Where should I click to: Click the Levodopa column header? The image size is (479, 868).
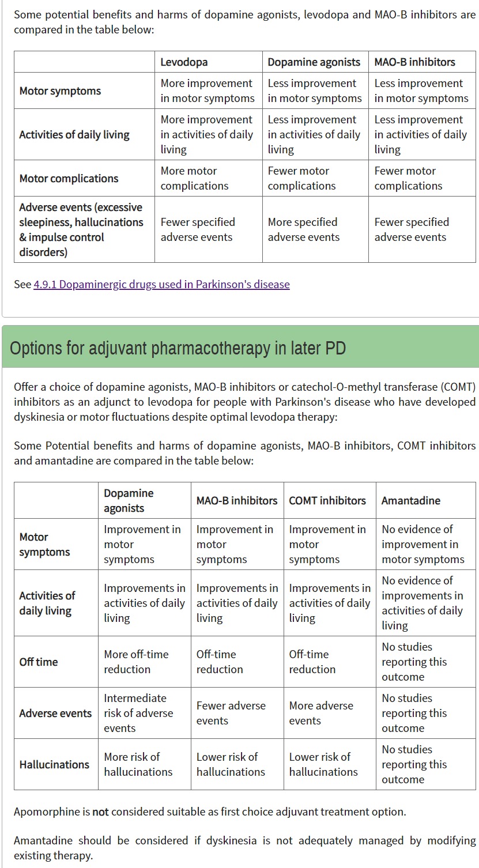[x=184, y=62]
